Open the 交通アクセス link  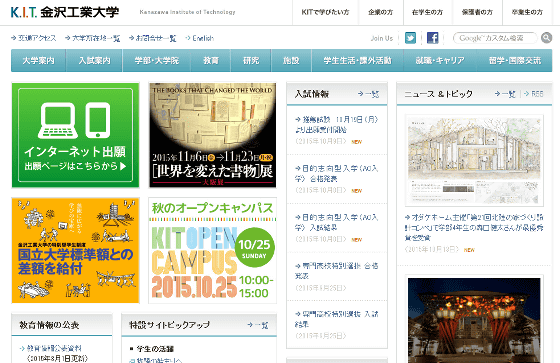point(34,38)
